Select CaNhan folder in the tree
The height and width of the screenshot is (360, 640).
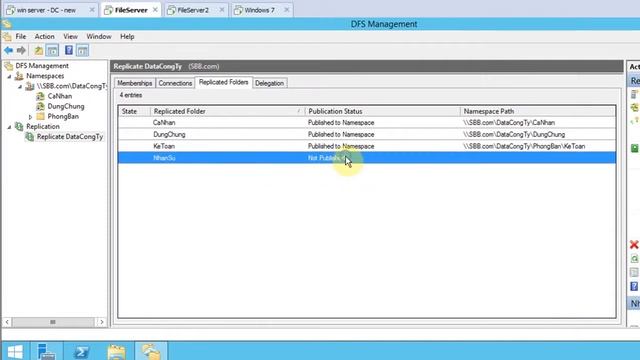(x=60, y=96)
